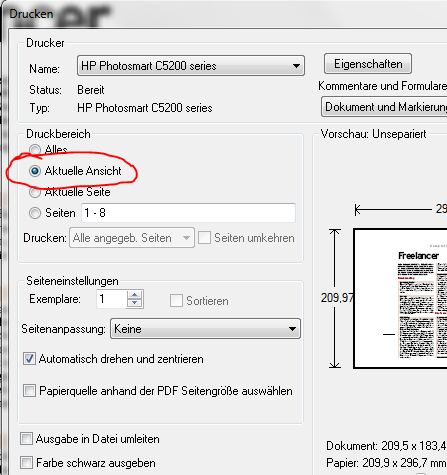Click the 'Kommentare und Formulare' label

pos(383,86)
